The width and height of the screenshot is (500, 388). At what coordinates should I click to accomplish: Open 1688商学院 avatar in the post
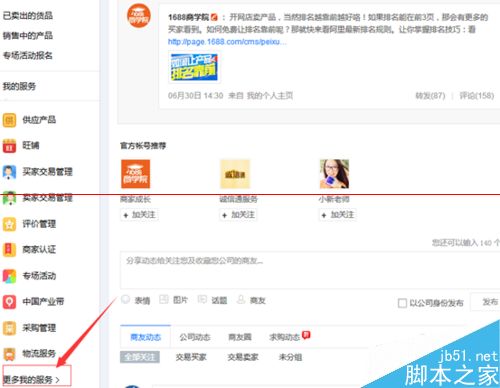point(139,16)
